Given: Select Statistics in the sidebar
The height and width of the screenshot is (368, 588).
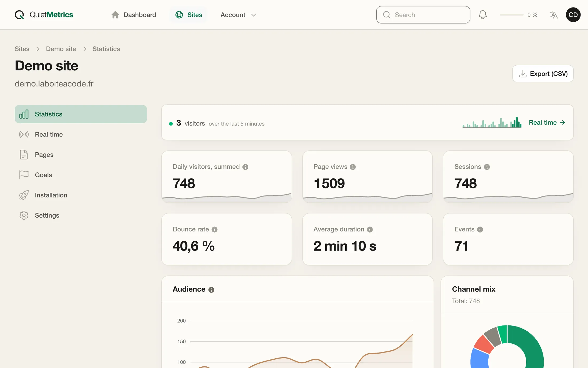Looking at the screenshot, I should [81, 114].
